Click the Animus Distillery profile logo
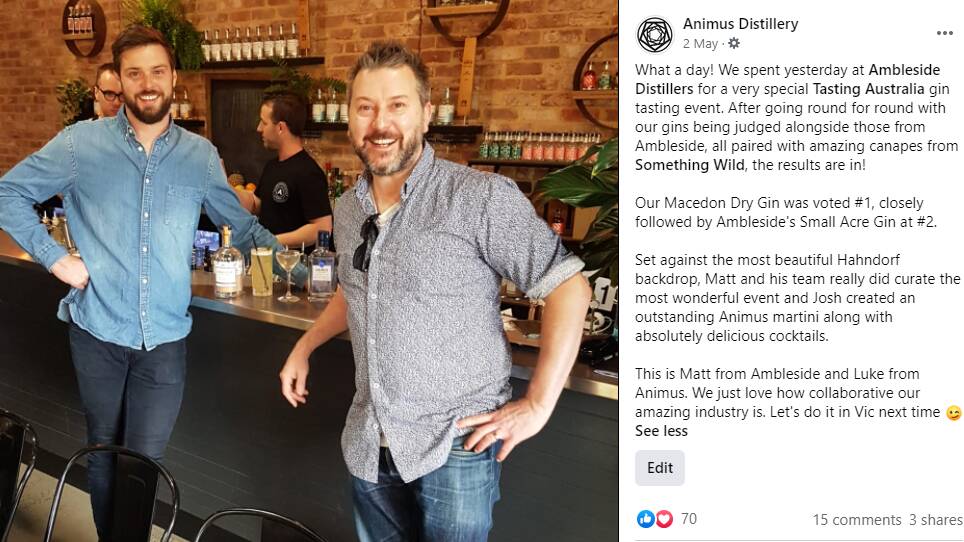Image resolution: width=964 pixels, height=542 pixels. pos(655,34)
